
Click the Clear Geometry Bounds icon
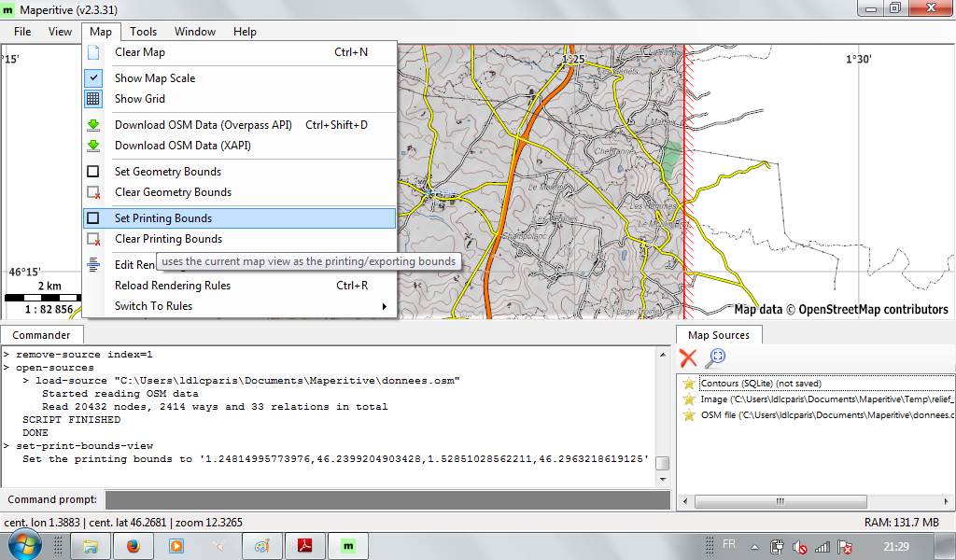[x=93, y=192]
